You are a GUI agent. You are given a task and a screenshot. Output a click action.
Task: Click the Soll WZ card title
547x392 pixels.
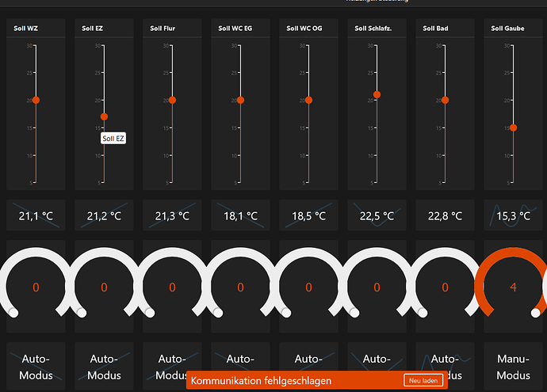[26, 29]
